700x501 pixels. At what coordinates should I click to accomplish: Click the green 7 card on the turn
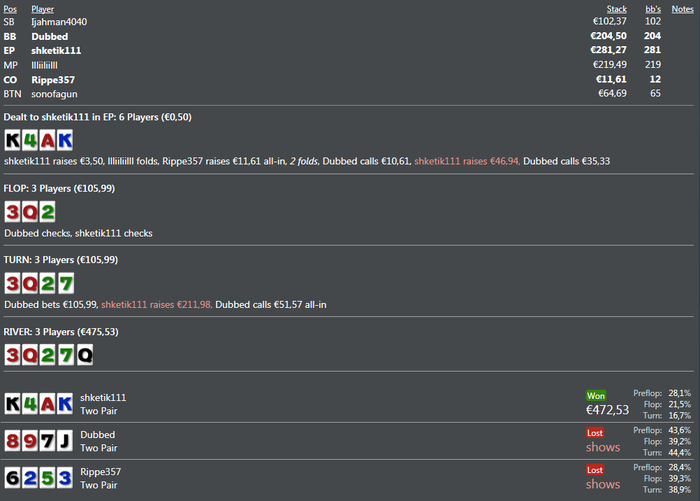click(x=64, y=283)
